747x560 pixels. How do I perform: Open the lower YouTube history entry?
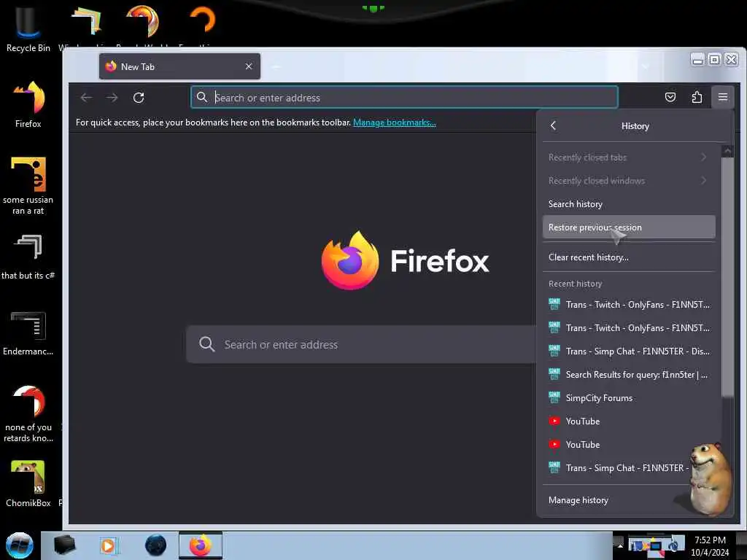click(x=628, y=444)
